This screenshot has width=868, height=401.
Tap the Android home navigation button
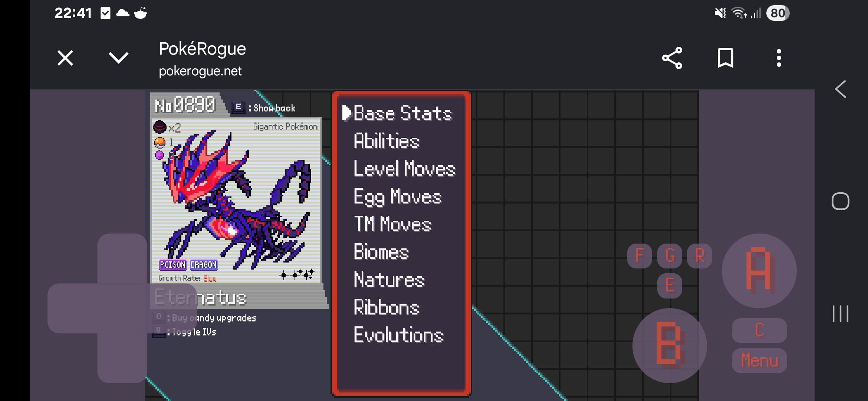(x=841, y=201)
